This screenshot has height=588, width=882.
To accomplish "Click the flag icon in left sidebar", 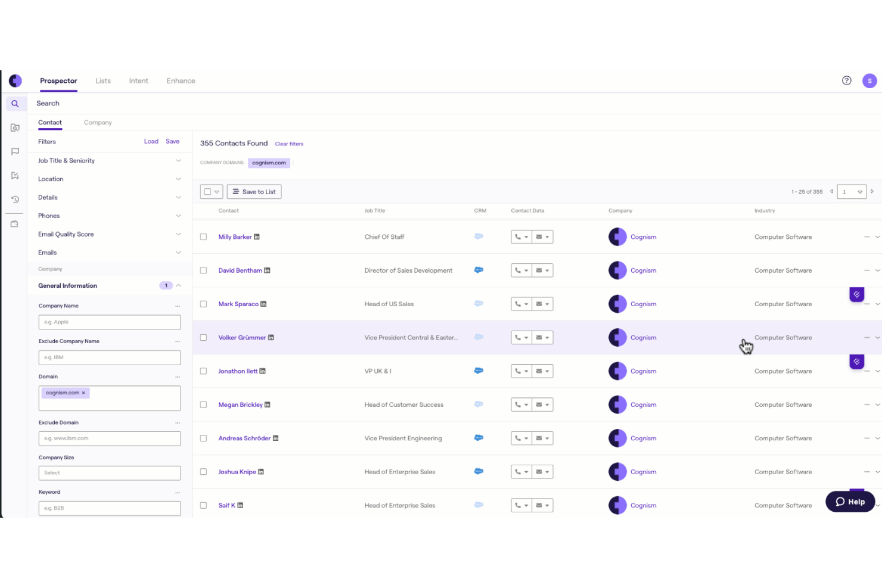I will (x=15, y=151).
